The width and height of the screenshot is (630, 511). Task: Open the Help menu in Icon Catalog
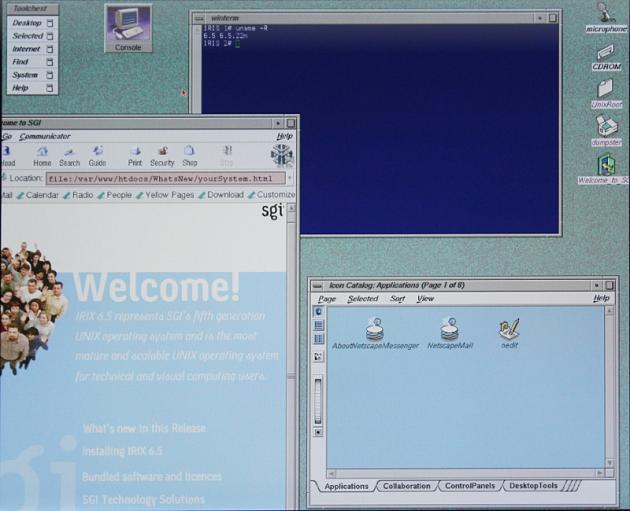pyautogui.click(x=601, y=298)
